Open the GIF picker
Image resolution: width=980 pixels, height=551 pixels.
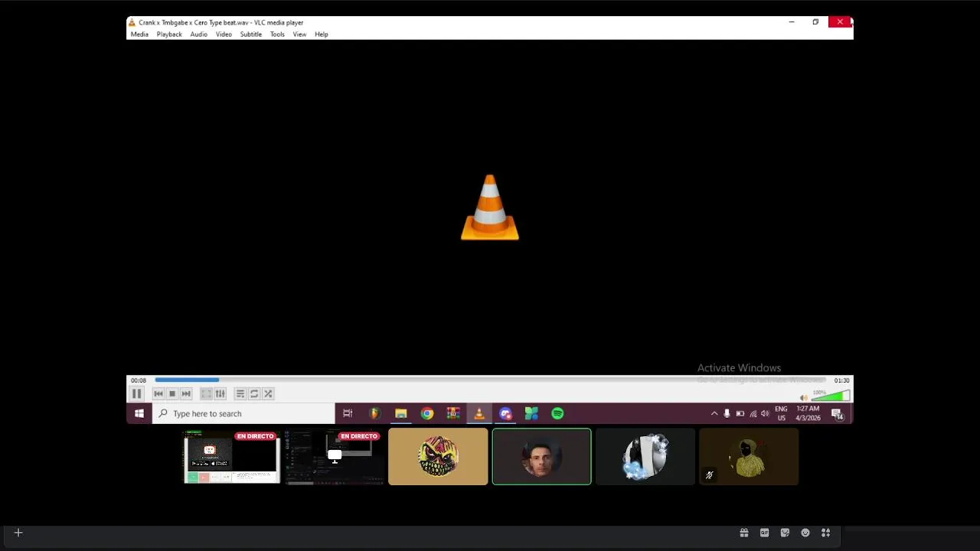(x=764, y=533)
